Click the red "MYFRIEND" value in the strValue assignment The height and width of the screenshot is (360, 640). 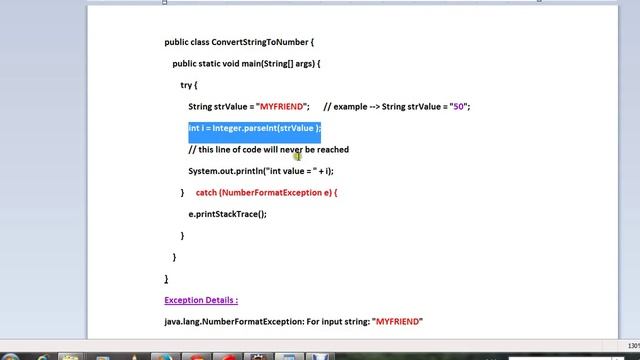(x=282, y=107)
